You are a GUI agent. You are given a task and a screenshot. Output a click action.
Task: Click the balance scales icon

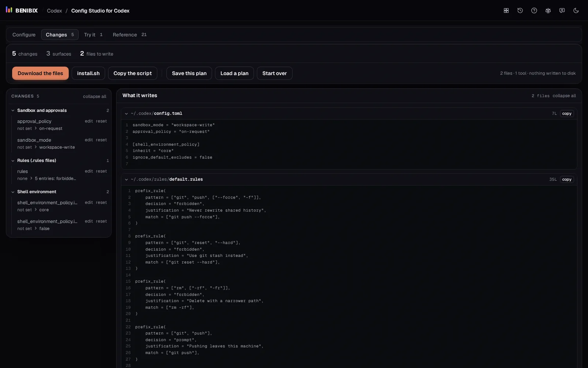click(x=548, y=11)
